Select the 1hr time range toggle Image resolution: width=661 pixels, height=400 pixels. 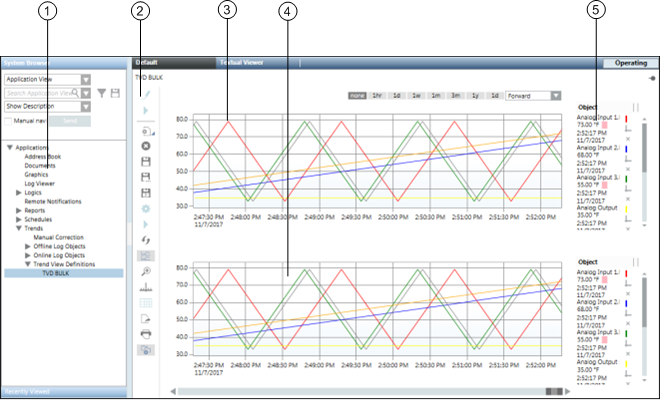[x=377, y=96]
